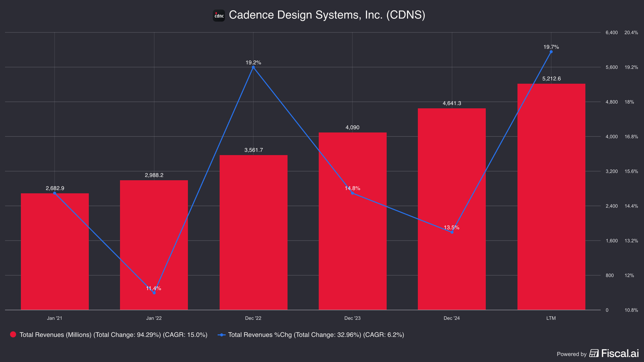644x362 pixels.
Task: Click the chart title Cadence Design Systems
Action: (327, 15)
